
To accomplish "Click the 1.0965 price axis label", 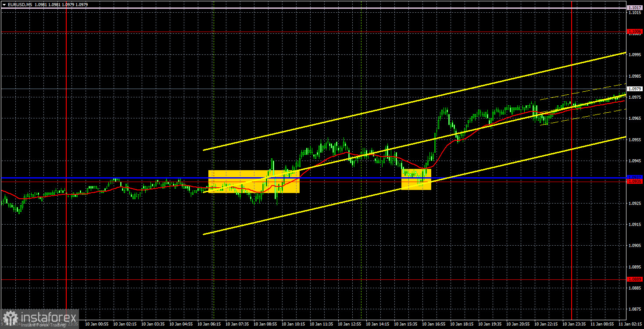I will 635,118.
